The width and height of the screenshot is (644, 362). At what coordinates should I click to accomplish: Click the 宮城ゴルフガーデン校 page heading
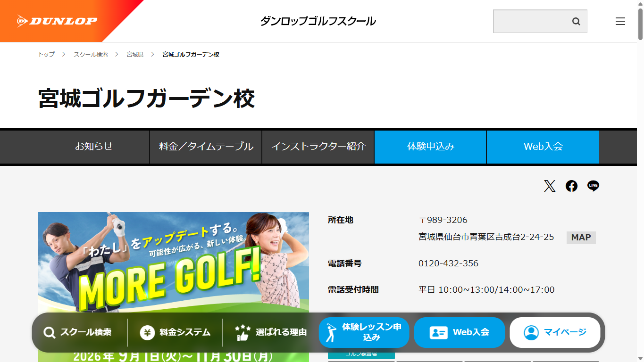[x=147, y=99]
